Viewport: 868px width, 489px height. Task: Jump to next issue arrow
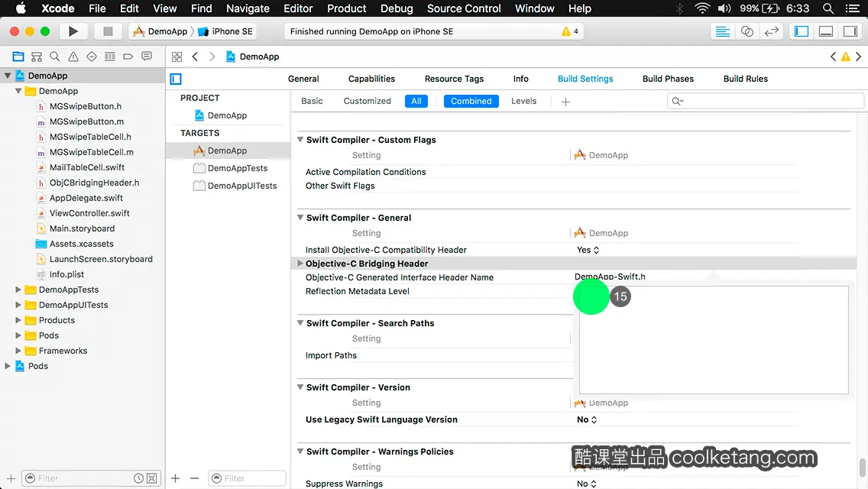(x=859, y=57)
